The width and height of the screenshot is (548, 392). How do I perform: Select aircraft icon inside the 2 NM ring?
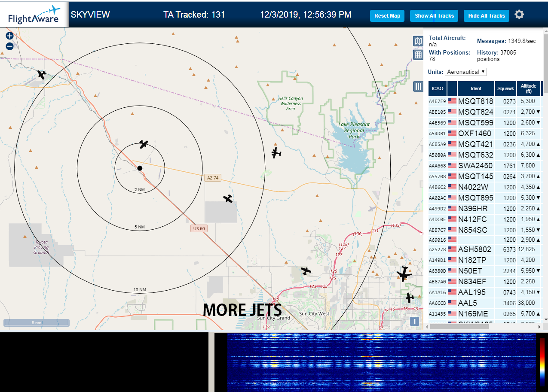[144, 144]
